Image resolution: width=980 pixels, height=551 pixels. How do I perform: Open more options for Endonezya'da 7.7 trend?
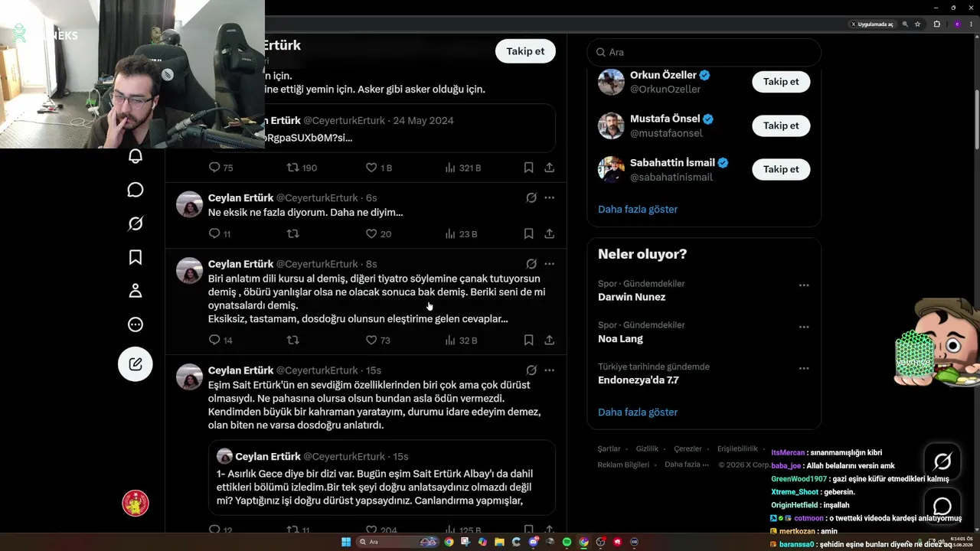point(804,368)
